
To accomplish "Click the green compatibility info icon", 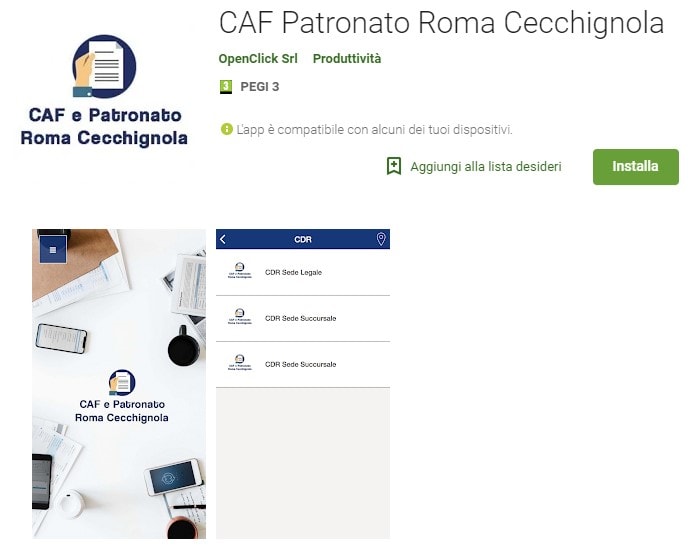I will (x=226, y=129).
